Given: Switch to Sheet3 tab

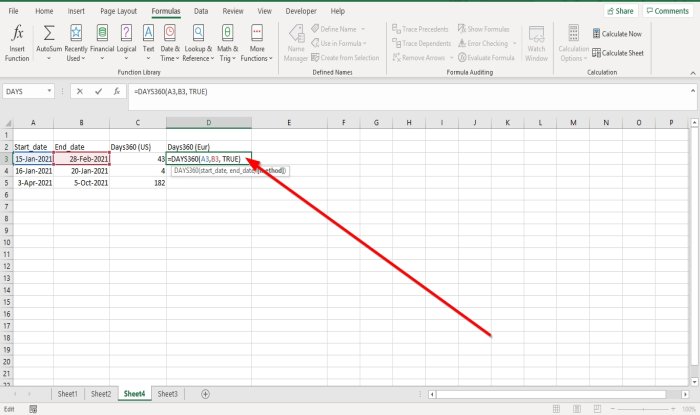Looking at the screenshot, I should 167,394.
